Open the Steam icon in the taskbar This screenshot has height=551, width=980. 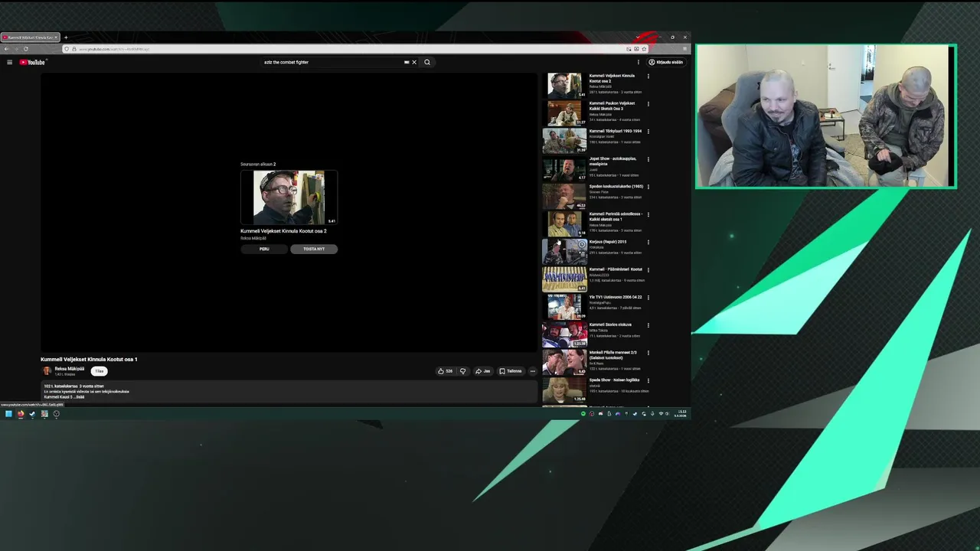tap(32, 414)
